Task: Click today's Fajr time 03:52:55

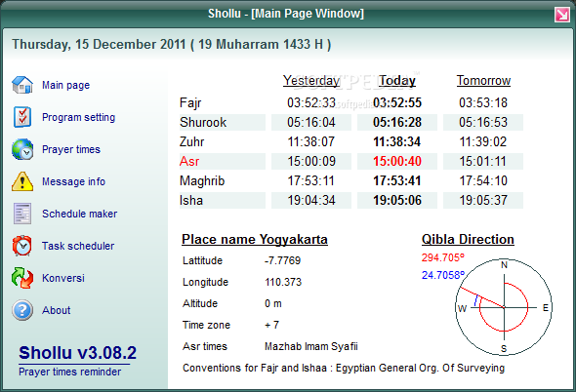Action: point(397,102)
